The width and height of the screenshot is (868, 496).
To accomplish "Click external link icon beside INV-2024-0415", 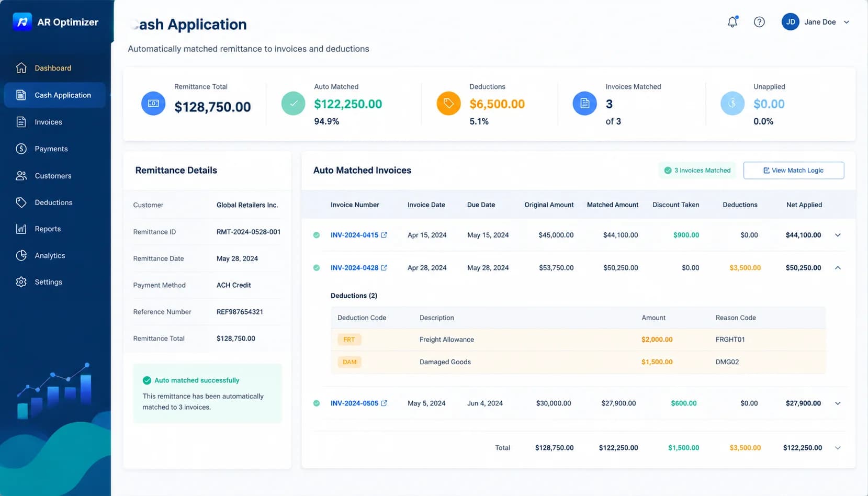I will pos(384,235).
